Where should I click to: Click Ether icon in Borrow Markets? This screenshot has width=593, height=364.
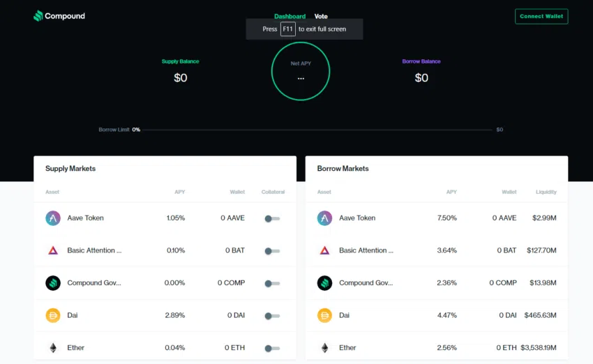click(x=324, y=348)
